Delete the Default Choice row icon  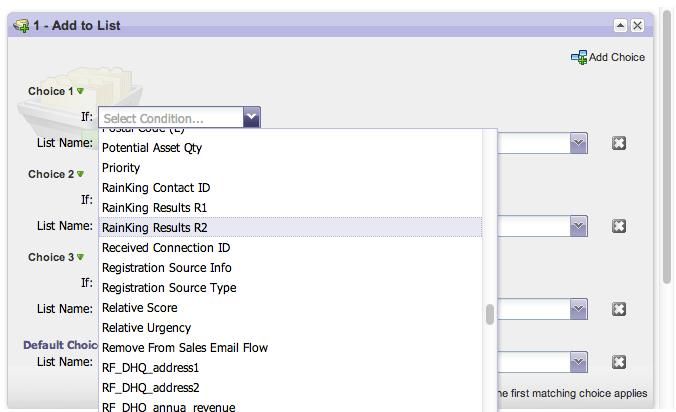tap(619, 362)
